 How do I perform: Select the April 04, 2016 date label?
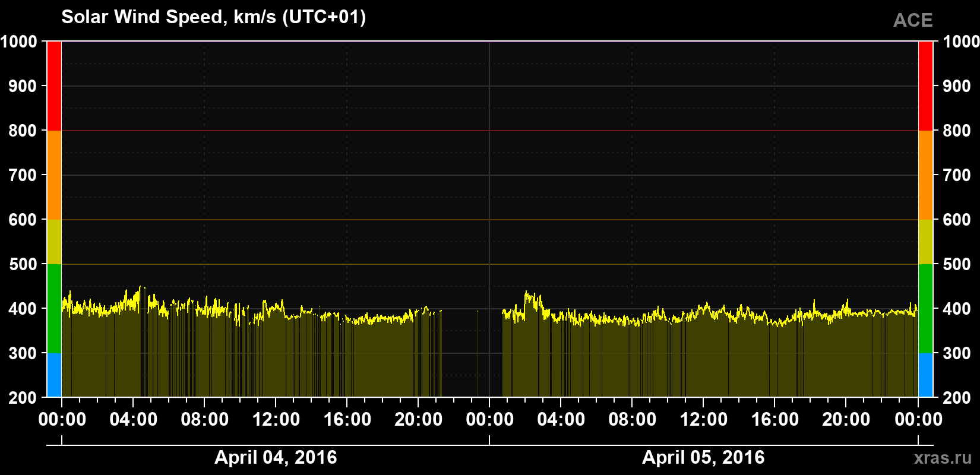coord(276,457)
